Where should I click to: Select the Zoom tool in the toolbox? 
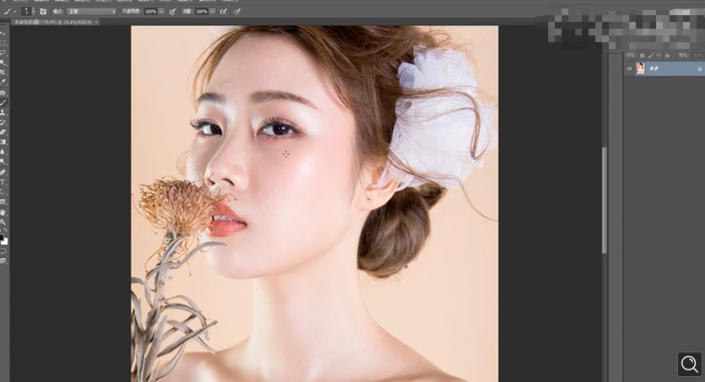pos(3,222)
